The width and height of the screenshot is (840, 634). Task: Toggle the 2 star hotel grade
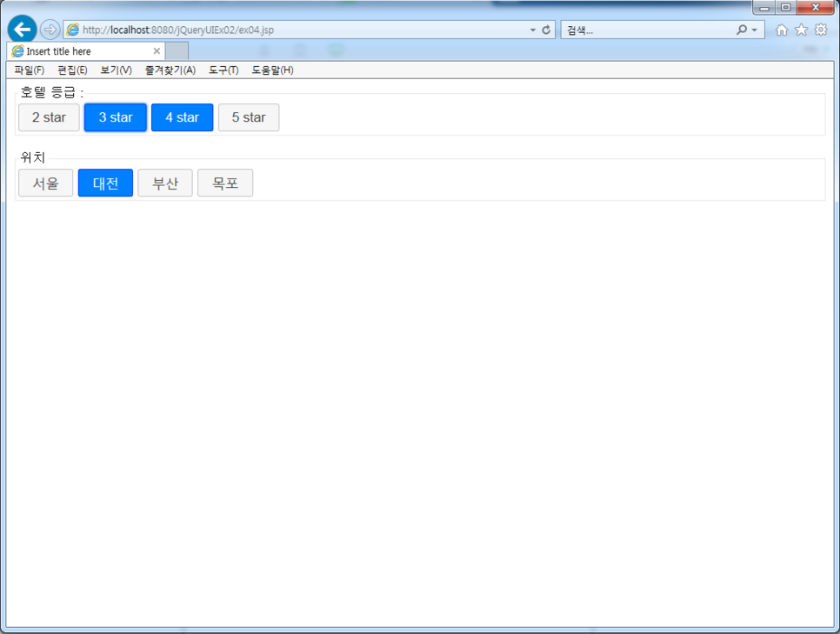click(x=49, y=117)
